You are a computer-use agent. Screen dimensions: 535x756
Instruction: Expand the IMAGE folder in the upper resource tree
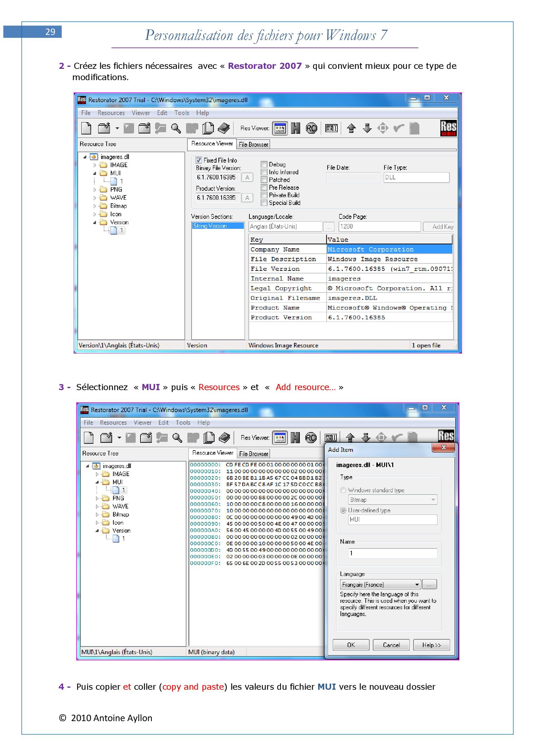(x=95, y=165)
